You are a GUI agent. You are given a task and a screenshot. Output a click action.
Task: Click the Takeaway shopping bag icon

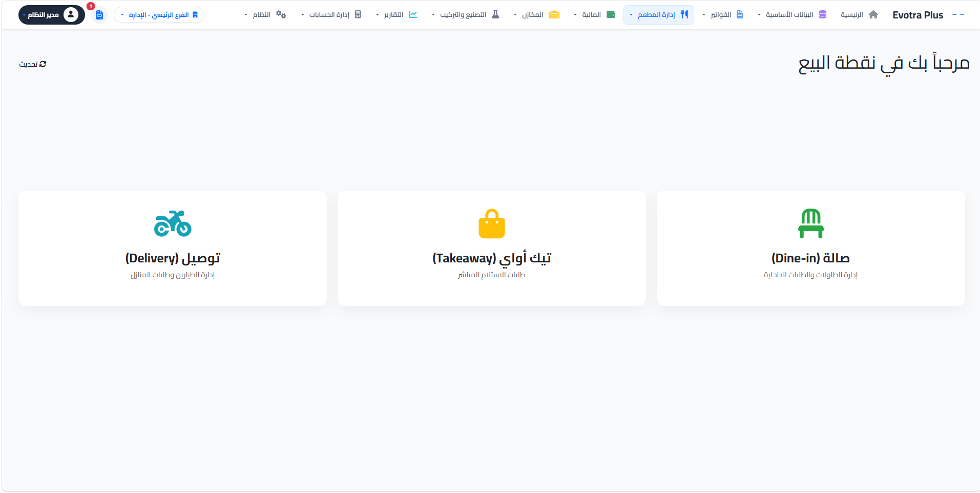pyautogui.click(x=491, y=223)
